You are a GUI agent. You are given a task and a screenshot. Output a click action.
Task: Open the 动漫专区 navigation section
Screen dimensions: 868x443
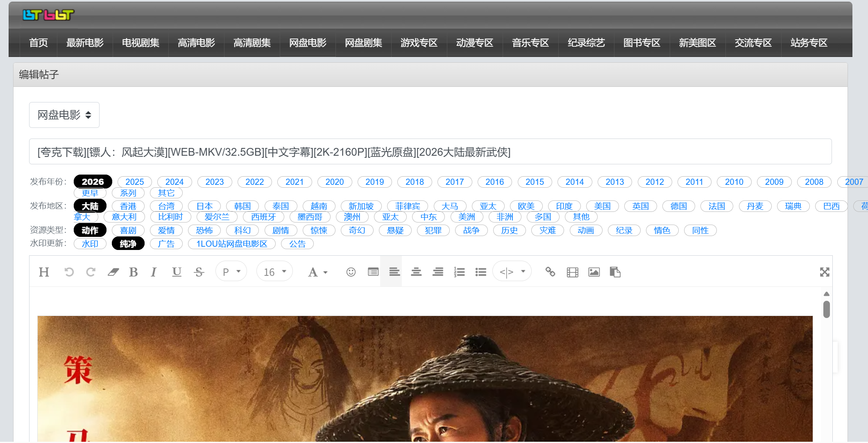point(475,43)
